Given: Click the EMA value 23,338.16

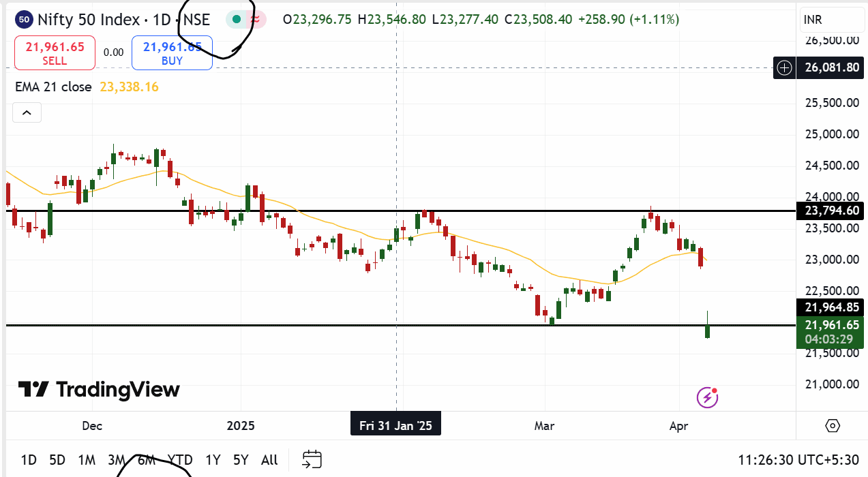Looking at the screenshot, I should tap(129, 87).
